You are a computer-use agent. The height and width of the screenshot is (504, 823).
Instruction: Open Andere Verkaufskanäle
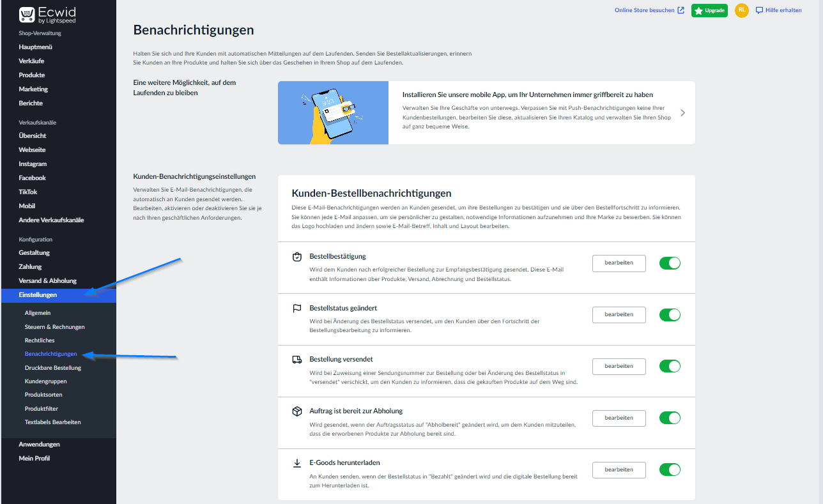click(x=51, y=220)
